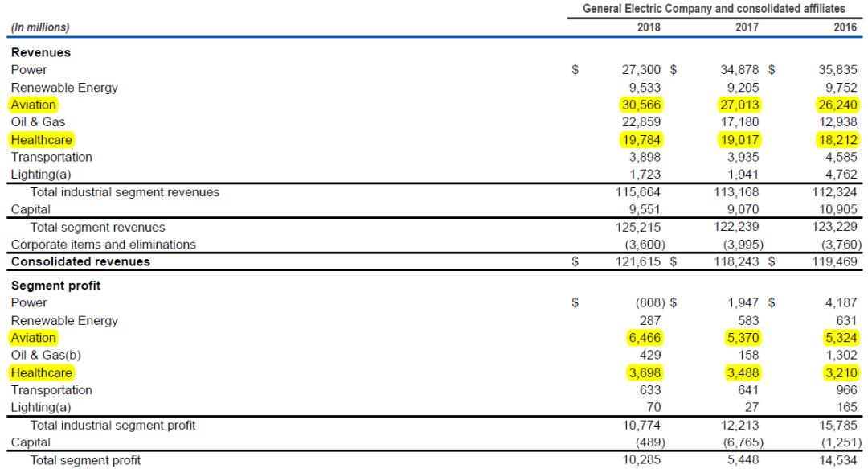Select Transportation revenue 3,898
Screen dimensions: 868x469
pyautogui.click(x=645, y=157)
